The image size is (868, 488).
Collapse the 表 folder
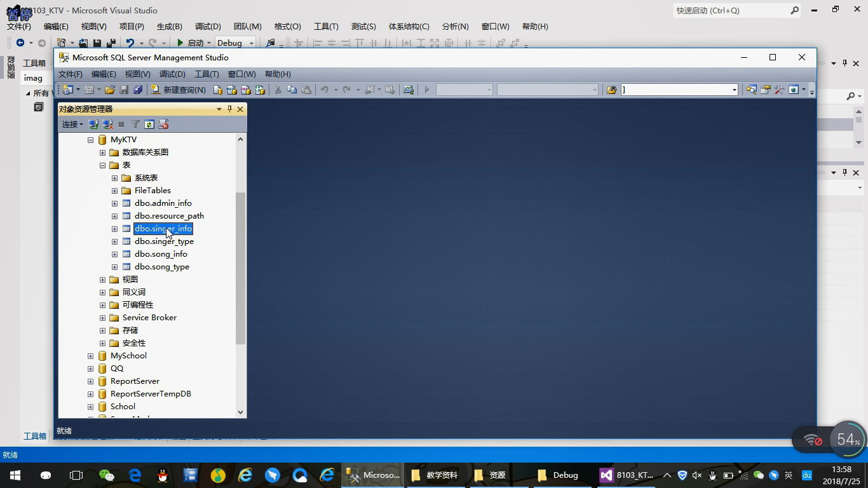click(102, 165)
